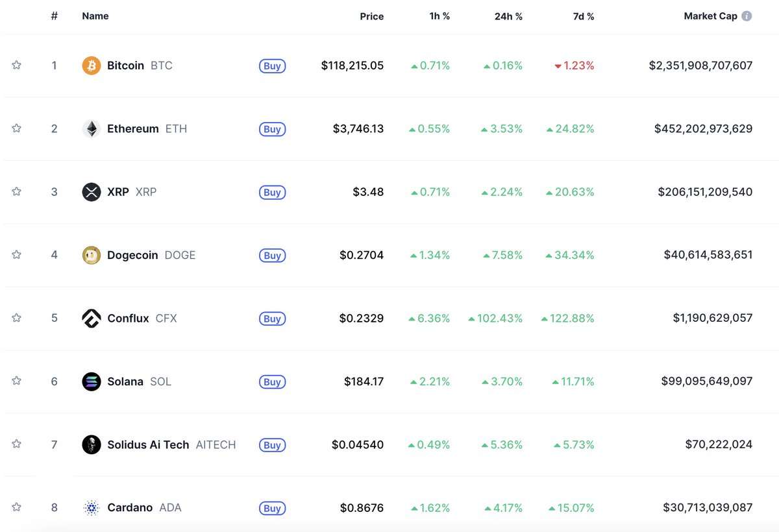This screenshot has height=532, width=779.
Task: Click Bitcoin's red 1.23% 7d change
Action: [575, 66]
